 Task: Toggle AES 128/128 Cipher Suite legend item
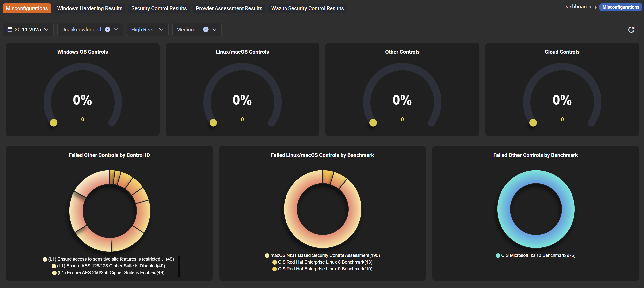(111, 266)
